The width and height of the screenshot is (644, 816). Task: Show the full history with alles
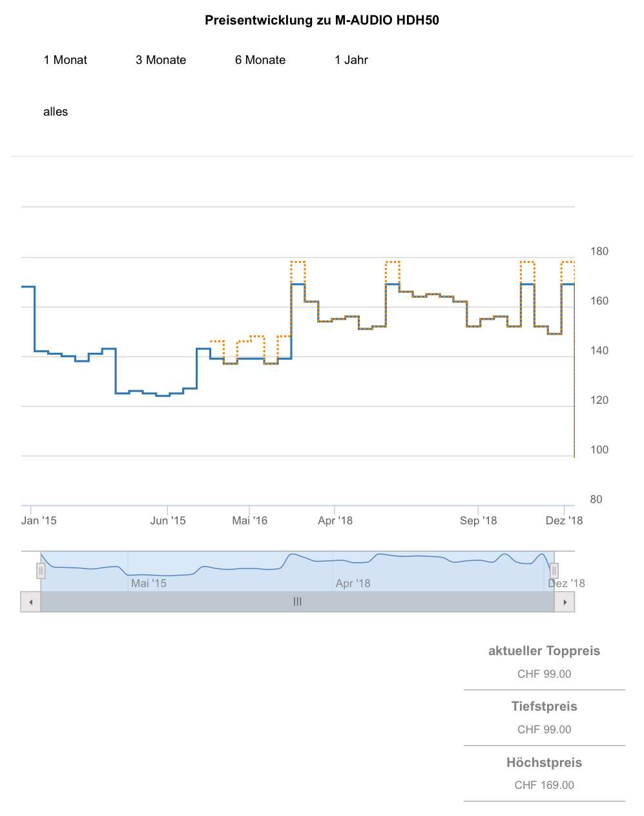pyautogui.click(x=56, y=112)
